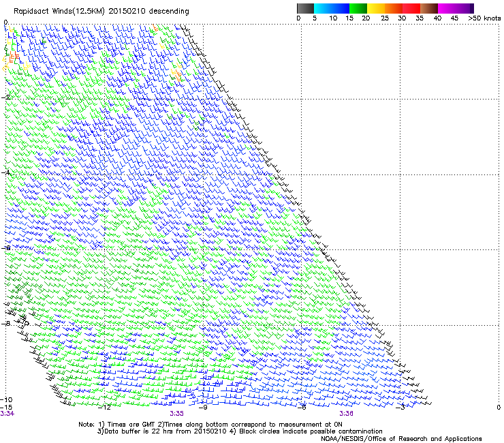Click the orange 25-30 knots legend swatch

[394, 8]
